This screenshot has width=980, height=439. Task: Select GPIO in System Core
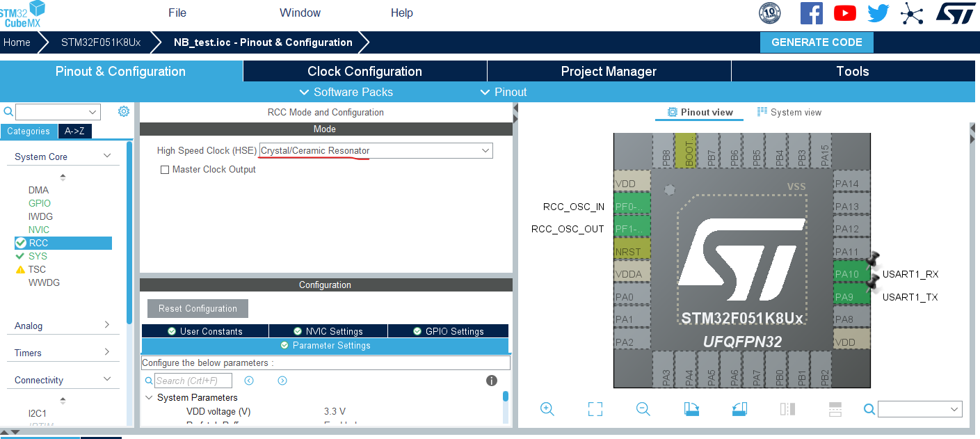(x=40, y=203)
